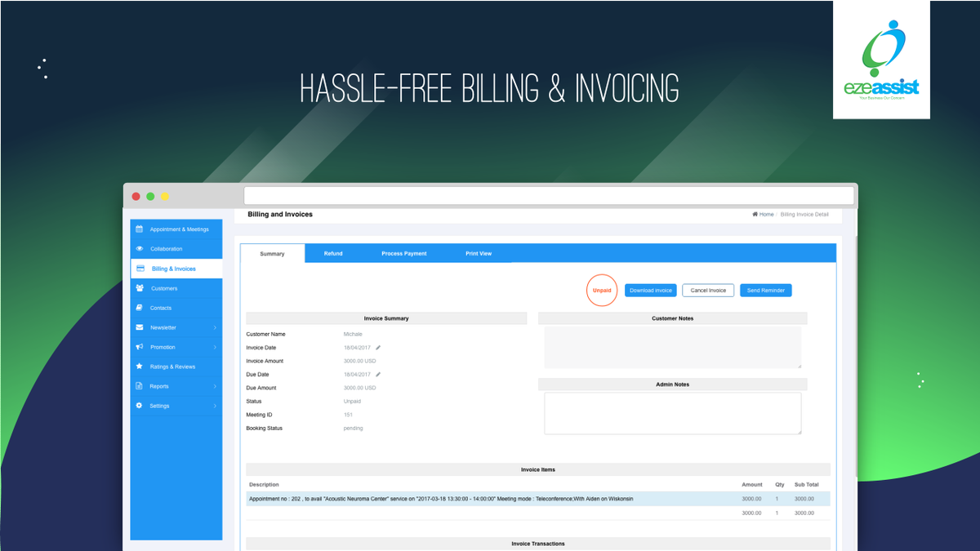Viewport: 980px width, 551px height.
Task: Click the browser address bar
Action: [x=549, y=196]
